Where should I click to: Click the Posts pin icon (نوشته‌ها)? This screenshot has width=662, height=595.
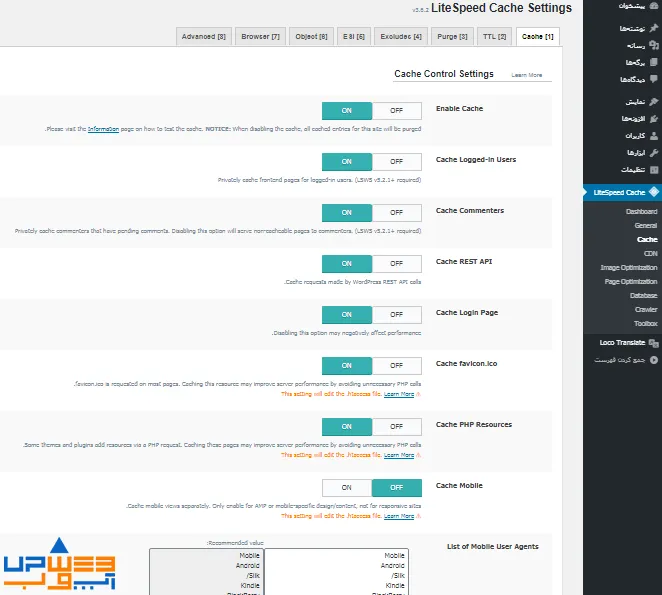click(x=654, y=28)
